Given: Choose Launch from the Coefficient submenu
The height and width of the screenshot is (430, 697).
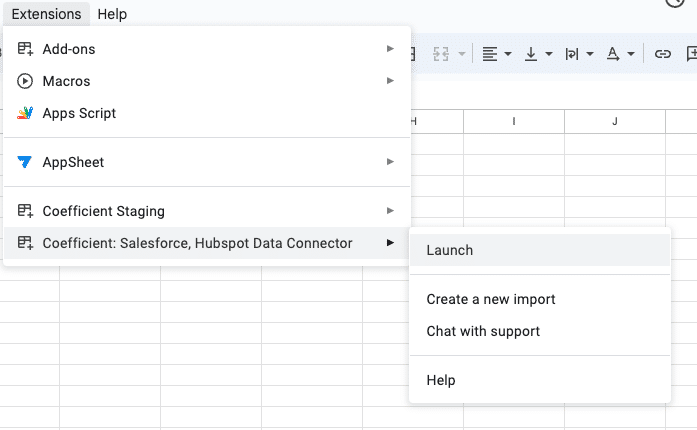Looking at the screenshot, I should tap(450, 250).
